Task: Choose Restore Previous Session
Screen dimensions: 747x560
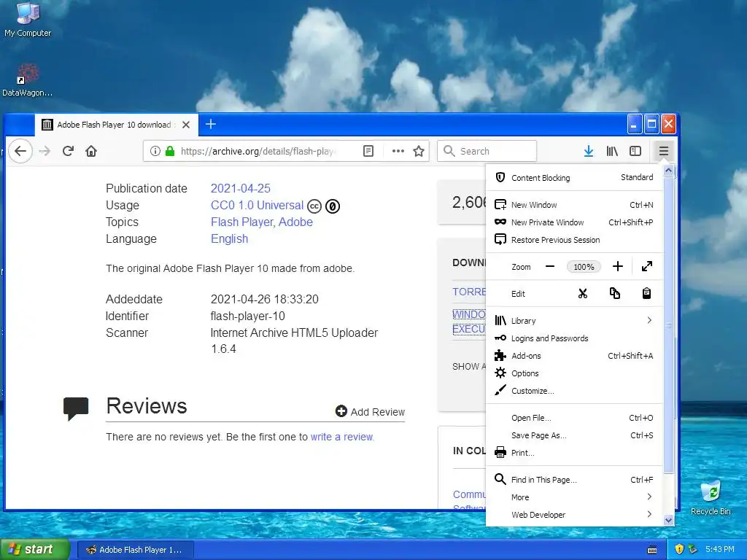Action: [x=574, y=239]
